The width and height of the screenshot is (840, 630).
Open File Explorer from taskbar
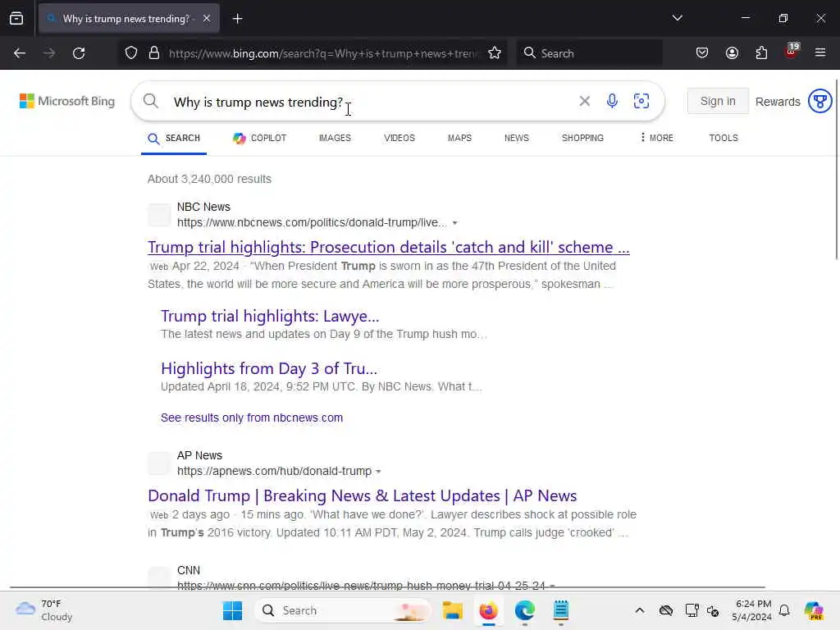[452, 610]
